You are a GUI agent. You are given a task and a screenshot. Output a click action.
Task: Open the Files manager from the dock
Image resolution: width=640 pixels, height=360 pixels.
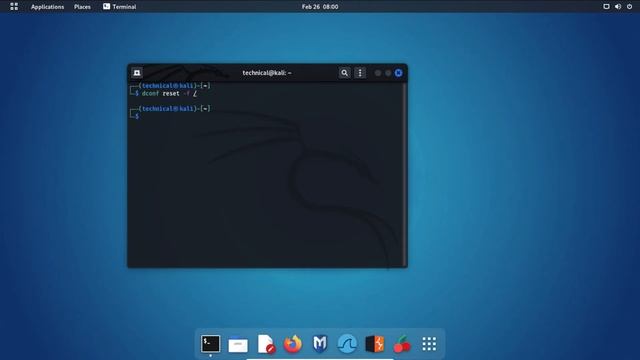(x=238, y=344)
